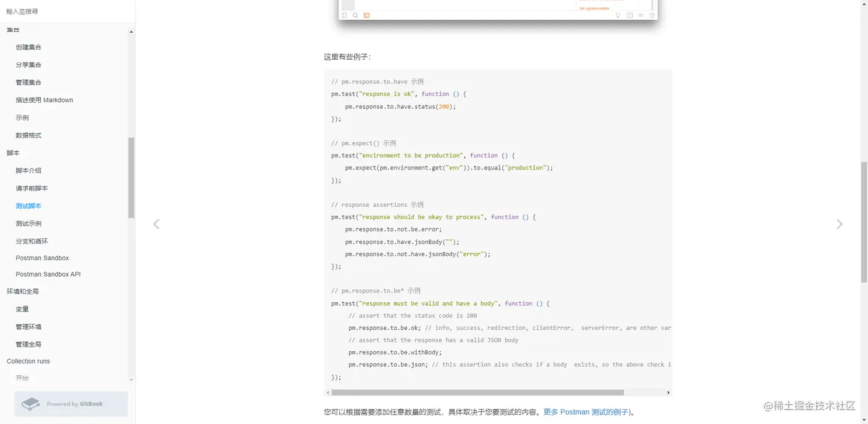Screen dimensions: 868x424
Task: Click code block scrollbar right arrow
Action: [x=668, y=392]
